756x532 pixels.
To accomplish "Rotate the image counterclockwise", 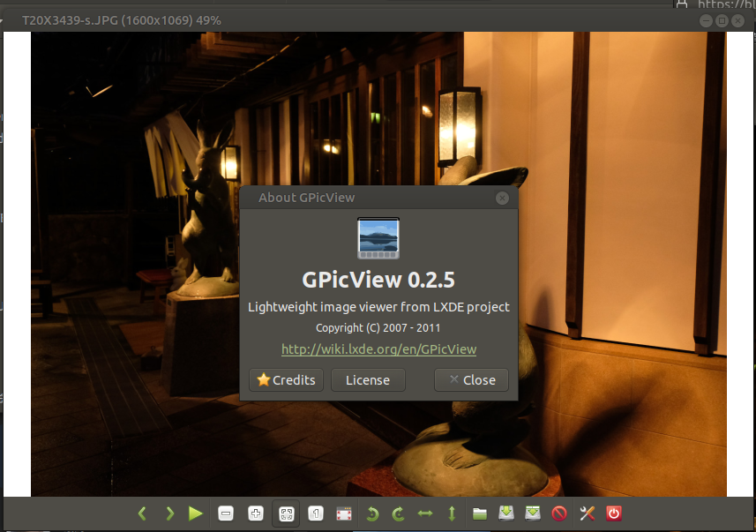I will click(x=371, y=513).
